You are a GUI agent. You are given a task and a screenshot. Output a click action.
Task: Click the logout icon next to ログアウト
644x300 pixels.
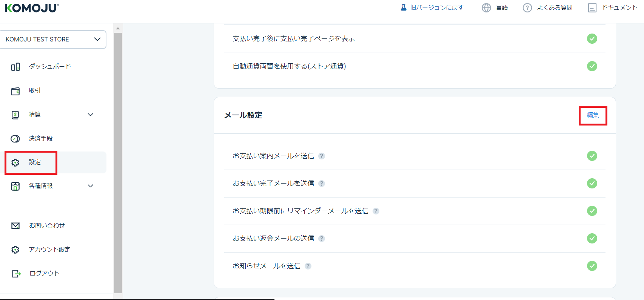click(x=16, y=274)
